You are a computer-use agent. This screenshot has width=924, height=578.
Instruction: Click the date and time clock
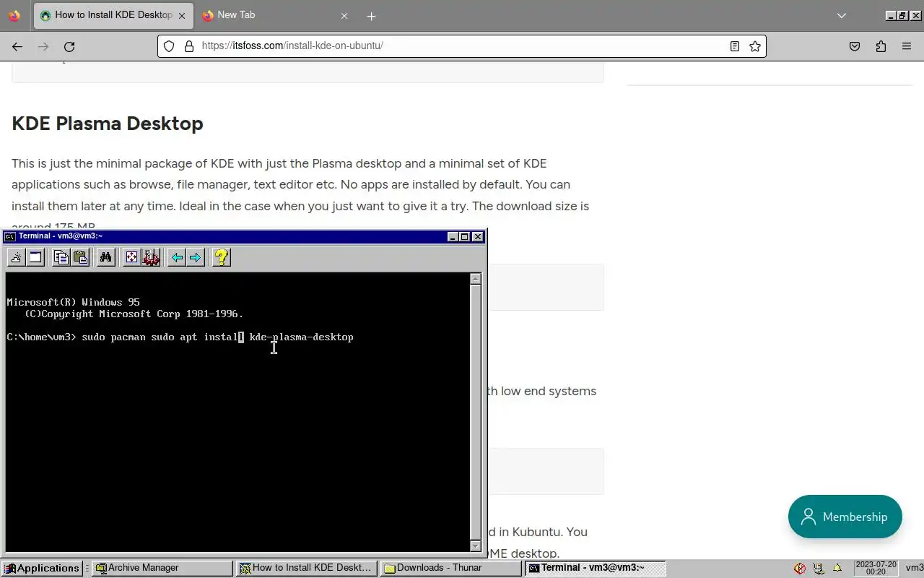tap(876, 568)
